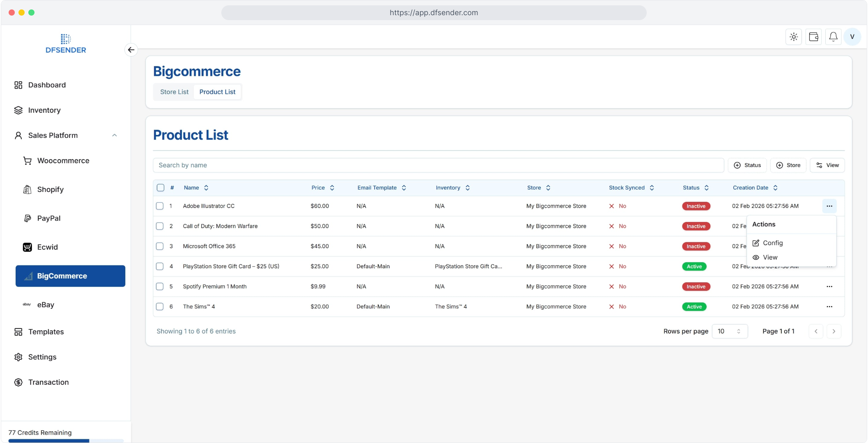Image resolution: width=868 pixels, height=443 pixels.
Task: Open the View column options button
Action: (827, 165)
